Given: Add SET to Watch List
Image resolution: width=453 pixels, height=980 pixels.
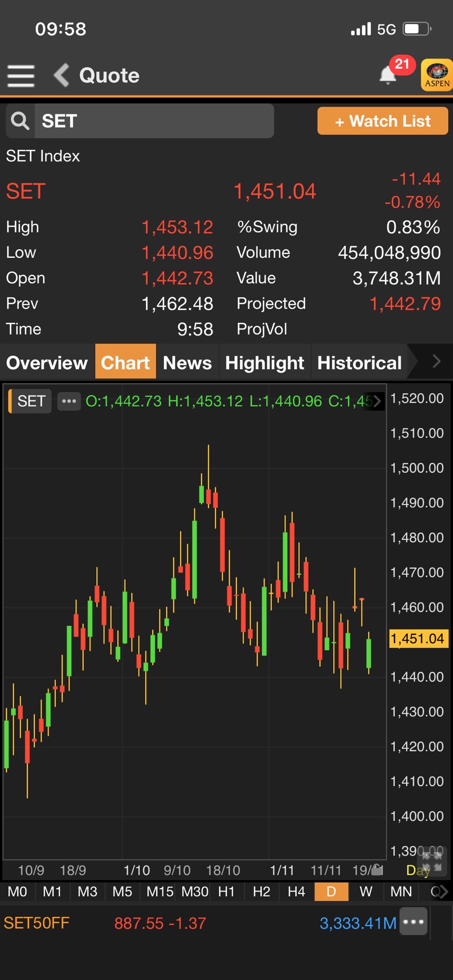Looking at the screenshot, I should click(x=383, y=121).
